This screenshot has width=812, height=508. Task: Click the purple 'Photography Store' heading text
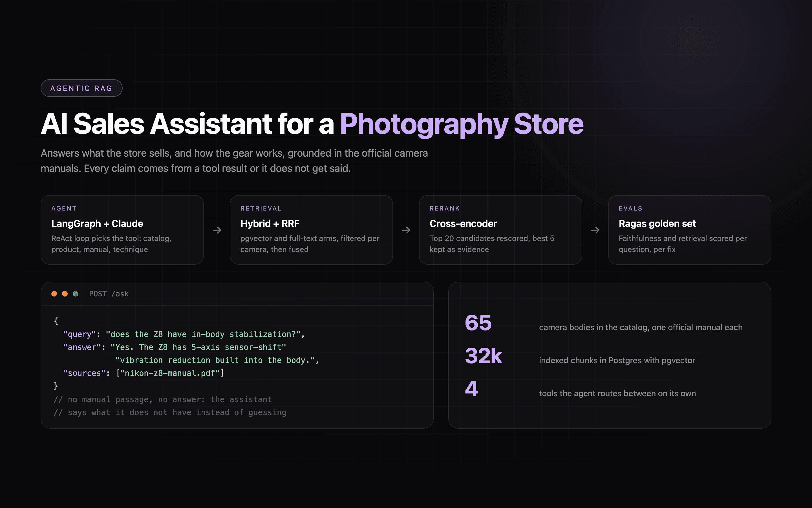462,124
